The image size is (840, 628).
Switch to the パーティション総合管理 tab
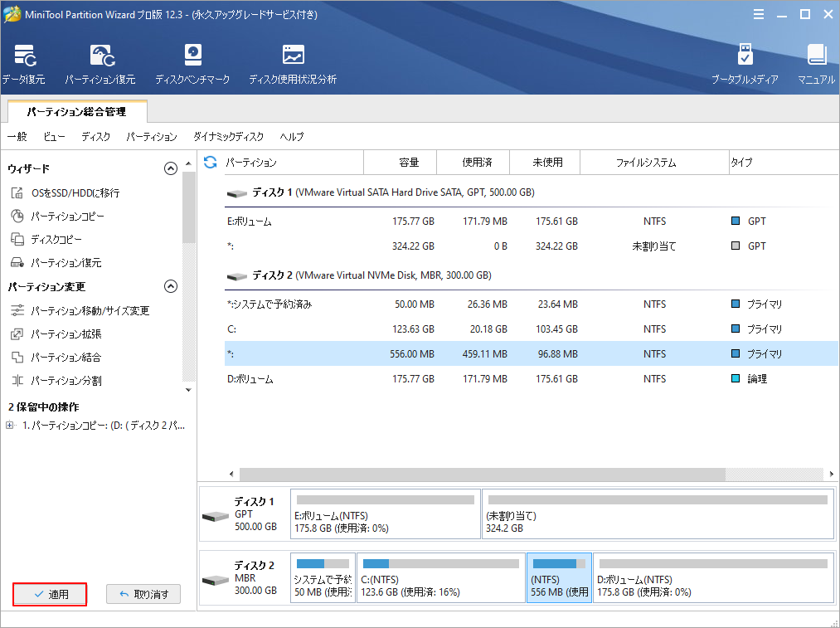click(76, 111)
